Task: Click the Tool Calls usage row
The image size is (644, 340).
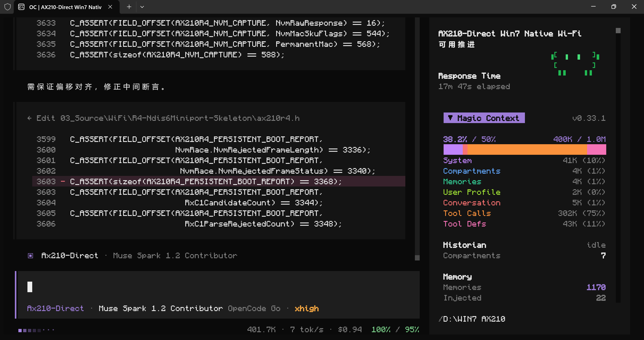Action: pos(524,213)
